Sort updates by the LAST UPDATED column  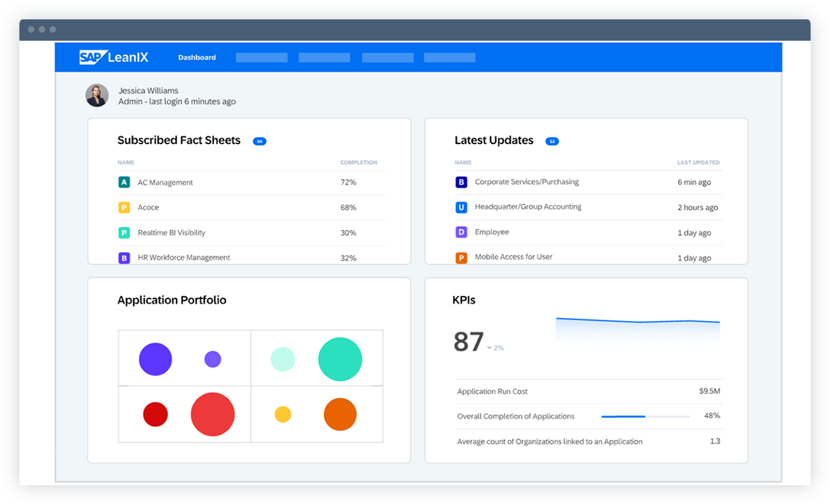pos(698,162)
